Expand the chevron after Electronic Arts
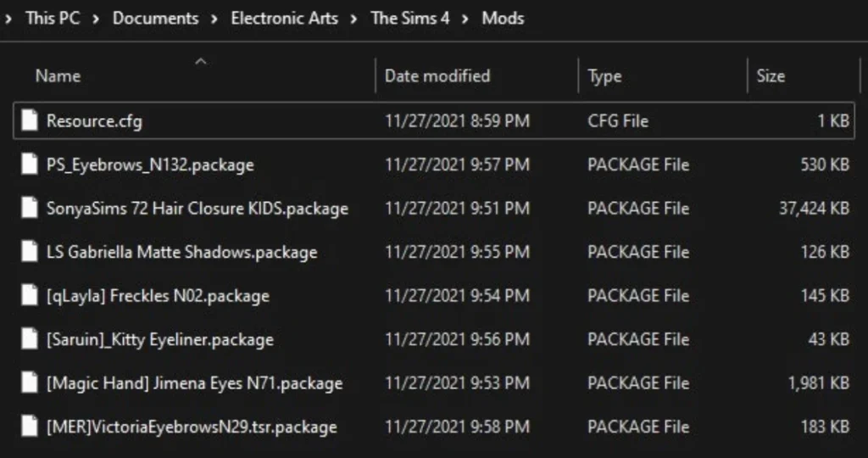 pos(354,18)
